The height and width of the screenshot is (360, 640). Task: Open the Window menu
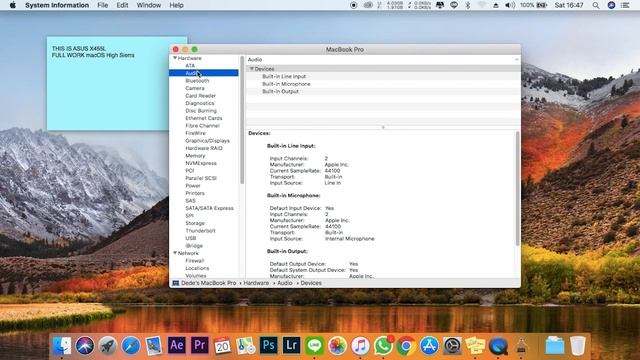point(149,5)
